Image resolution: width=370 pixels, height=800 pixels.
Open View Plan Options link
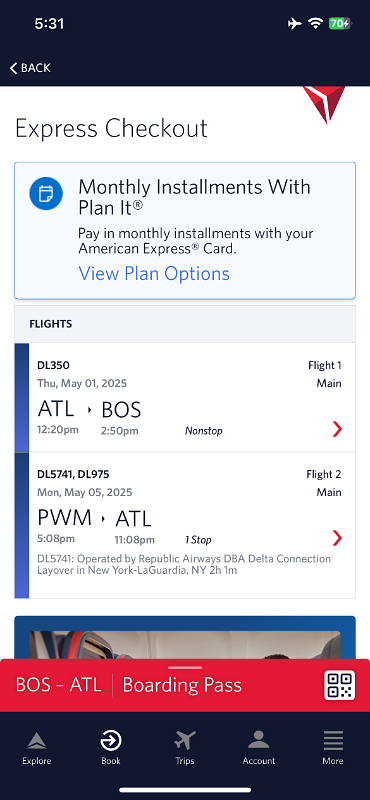pyautogui.click(x=154, y=274)
